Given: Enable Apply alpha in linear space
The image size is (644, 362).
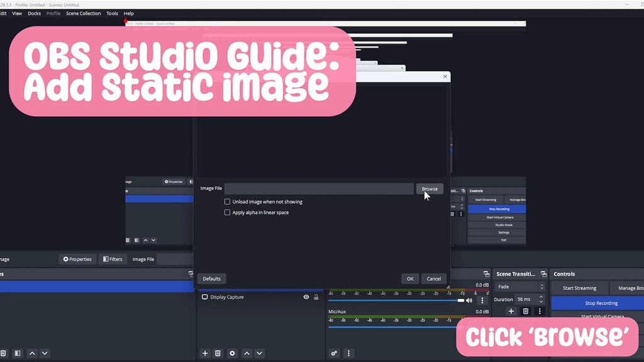Looking at the screenshot, I should click(x=228, y=212).
